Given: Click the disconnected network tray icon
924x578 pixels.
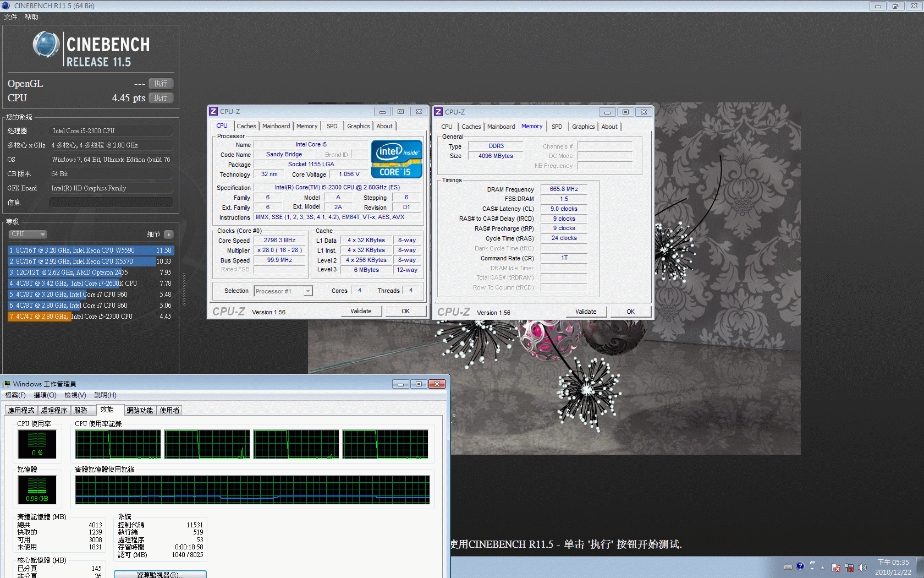Looking at the screenshot, I should coord(849,568).
